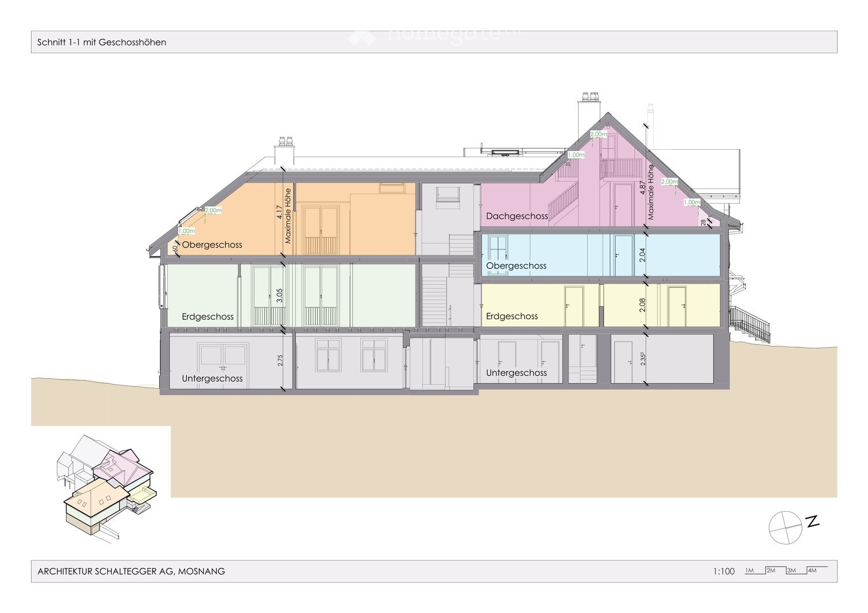Click the central staircase in the Erdgeschoss level
The height and width of the screenshot is (613, 868).
pyautogui.click(x=435, y=295)
